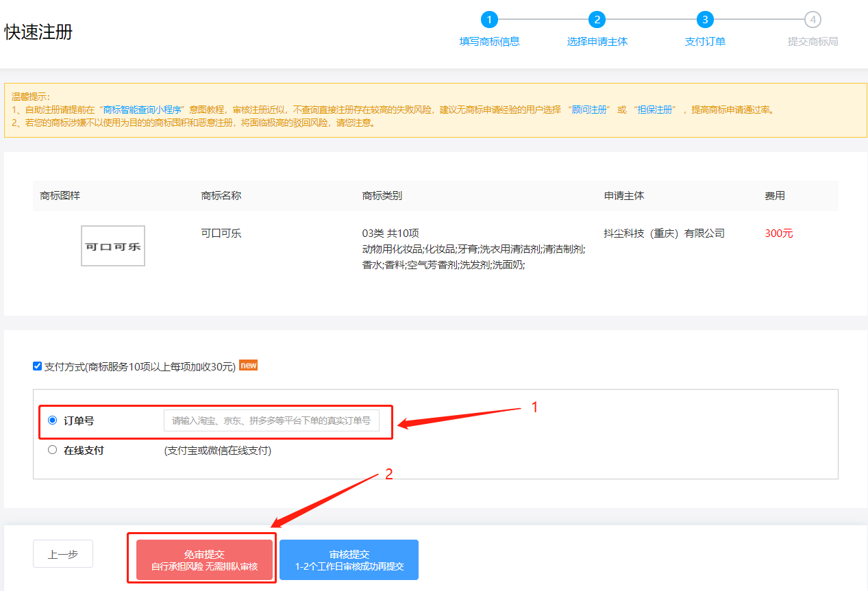
Task: Toggle the 支付方式 checkbox
Action: 38,366
